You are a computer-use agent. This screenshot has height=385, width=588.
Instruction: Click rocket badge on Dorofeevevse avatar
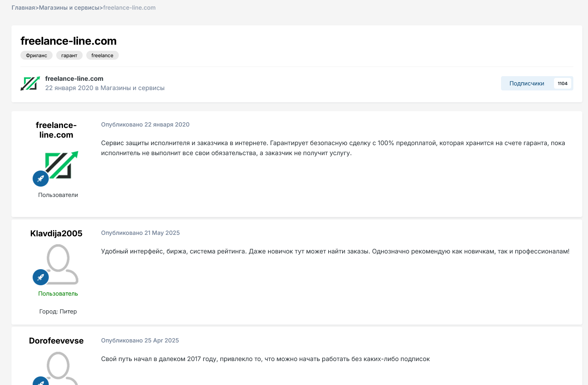pos(41,381)
